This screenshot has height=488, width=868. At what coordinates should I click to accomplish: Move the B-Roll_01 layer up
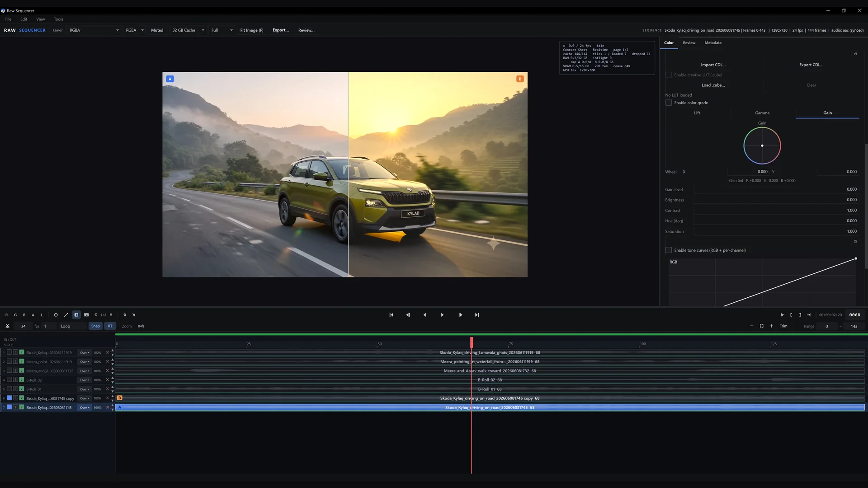pos(113,387)
